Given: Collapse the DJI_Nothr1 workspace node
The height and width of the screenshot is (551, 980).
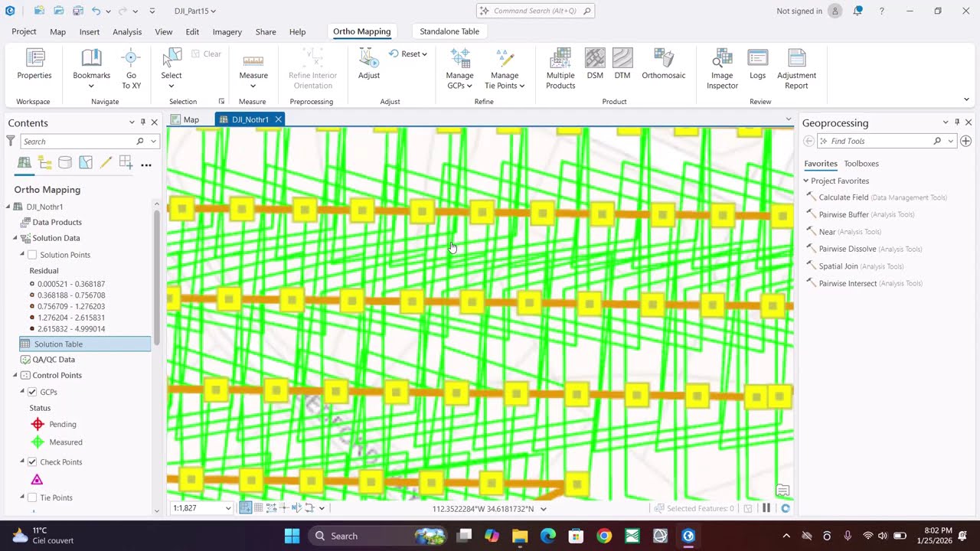Looking at the screenshot, I should [8, 207].
